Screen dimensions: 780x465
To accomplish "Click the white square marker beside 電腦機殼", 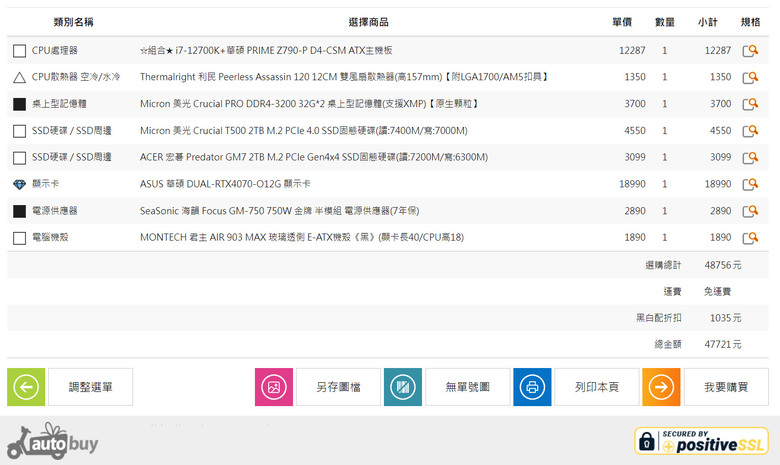I will 19,238.
